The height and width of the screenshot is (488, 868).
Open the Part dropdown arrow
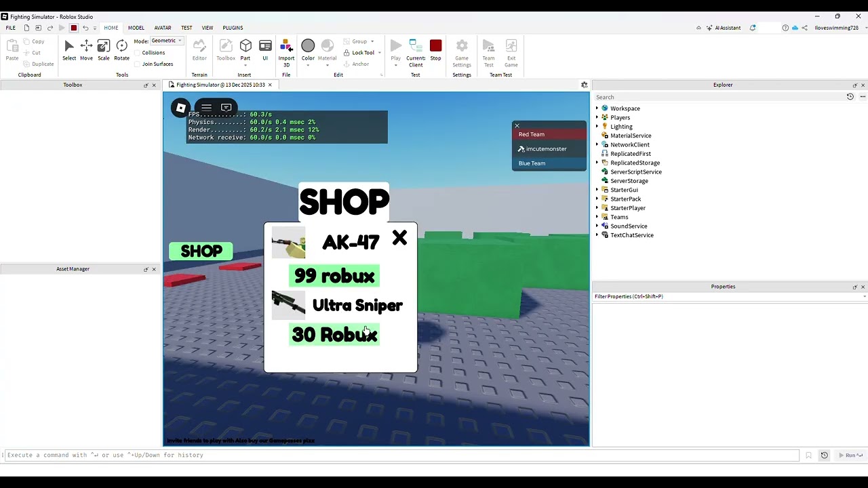point(245,65)
